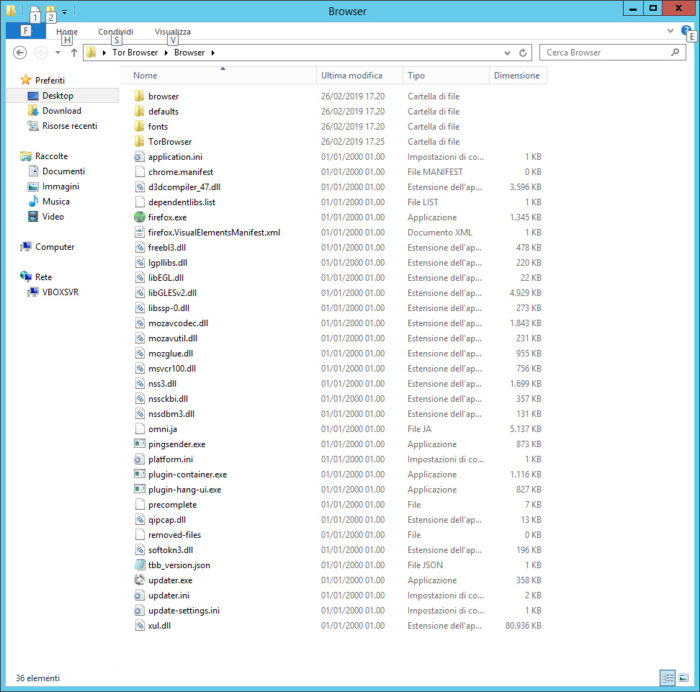Select the TorBrowser folder icon
Image resolution: width=700 pixels, height=692 pixels.
click(x=139, y=142)
